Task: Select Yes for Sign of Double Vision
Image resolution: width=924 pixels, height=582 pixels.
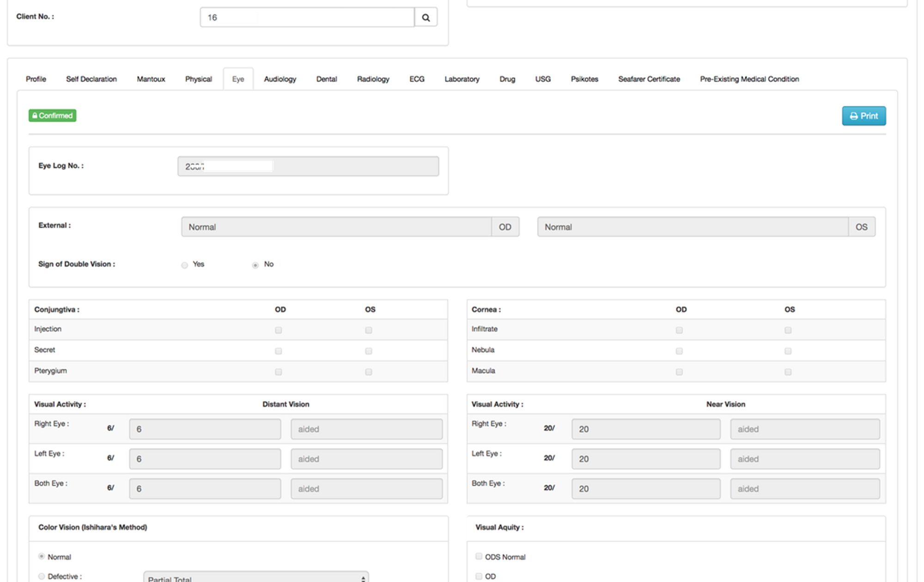Action: coord(185,265)
